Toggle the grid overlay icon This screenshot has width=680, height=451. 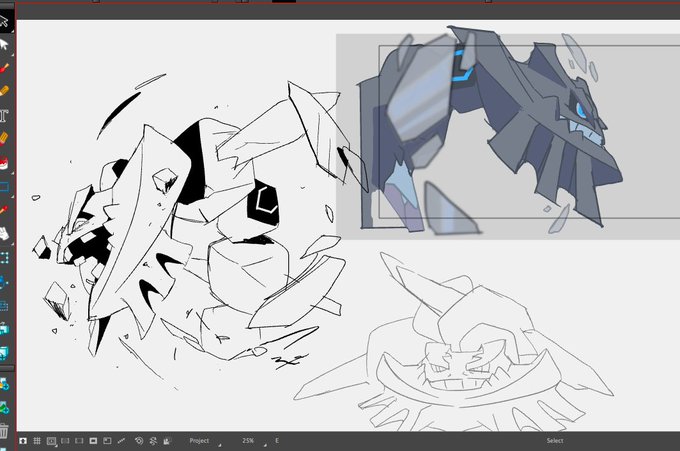click(x=37, y=441)
